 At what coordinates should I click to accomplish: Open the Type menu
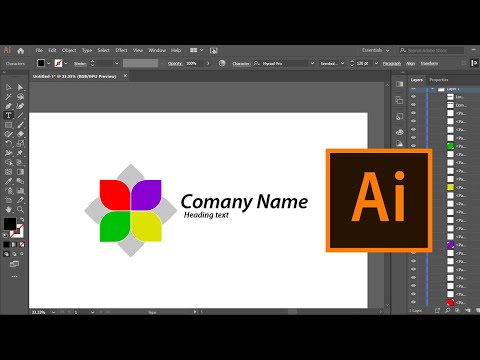(x=87, y=50)
